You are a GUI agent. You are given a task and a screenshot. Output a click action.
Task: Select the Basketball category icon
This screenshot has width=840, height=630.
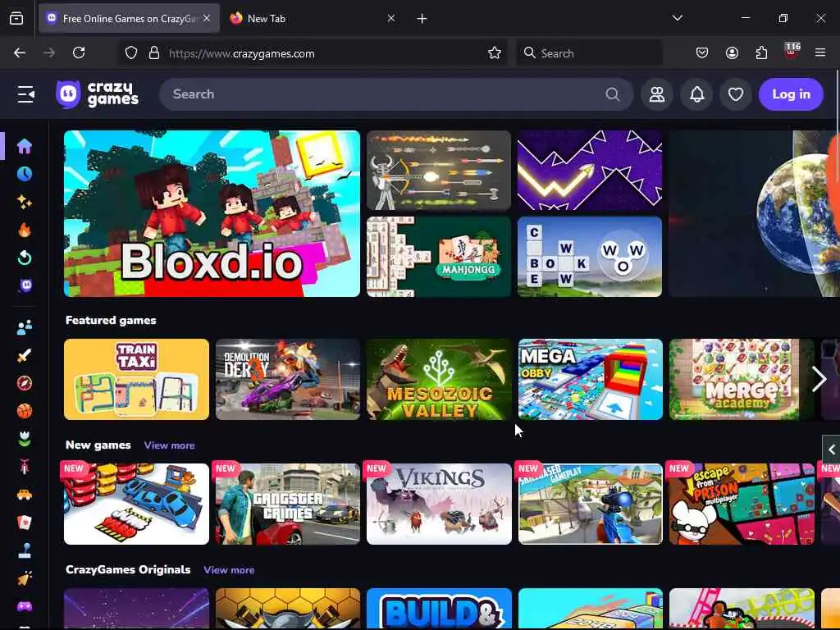tap(24, 411)
